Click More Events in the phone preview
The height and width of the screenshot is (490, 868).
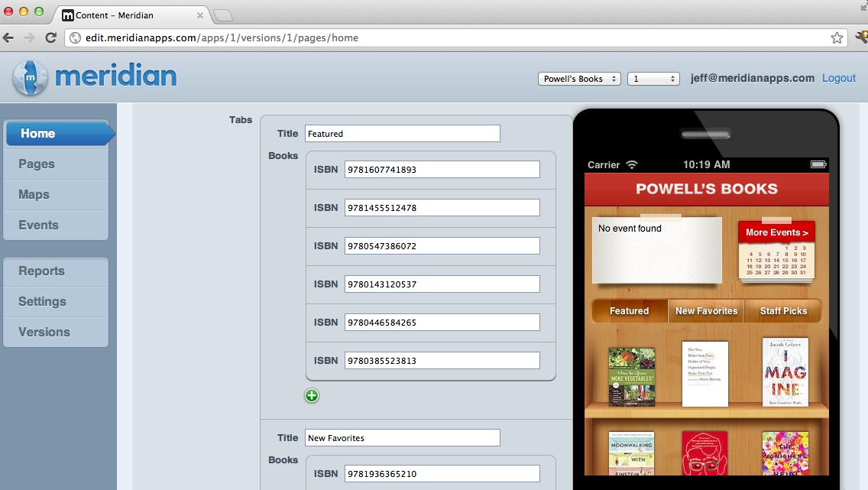[776, 232]
